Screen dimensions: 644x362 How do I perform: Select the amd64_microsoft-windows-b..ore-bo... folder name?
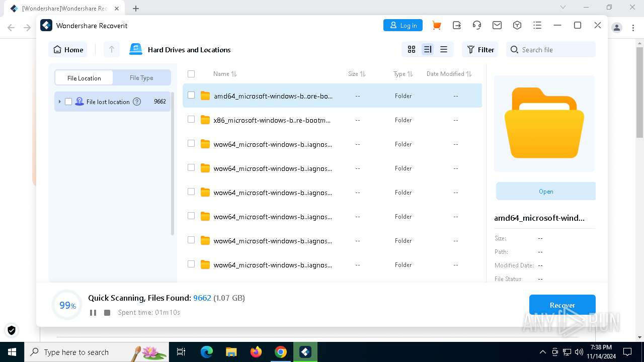coord(273,96)
